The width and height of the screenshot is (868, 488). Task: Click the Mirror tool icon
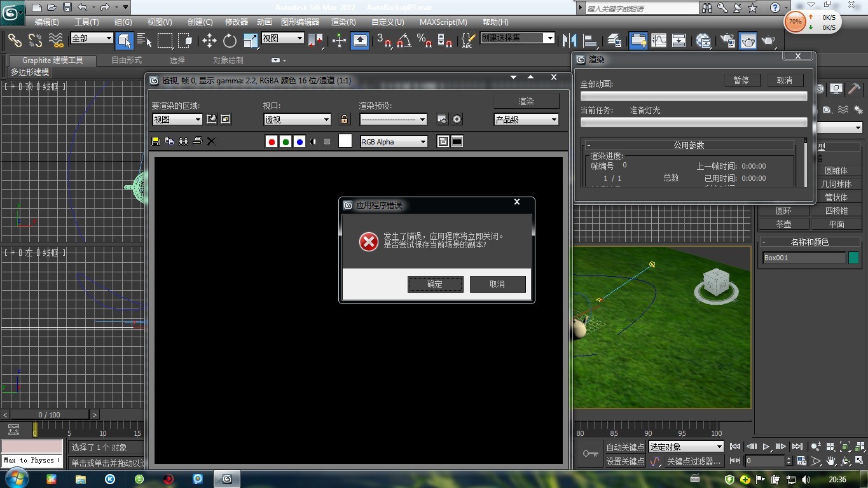point(569,41)
